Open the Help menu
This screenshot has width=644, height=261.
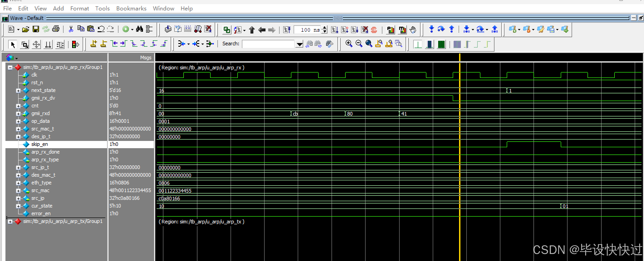click(x=187, y=8)
